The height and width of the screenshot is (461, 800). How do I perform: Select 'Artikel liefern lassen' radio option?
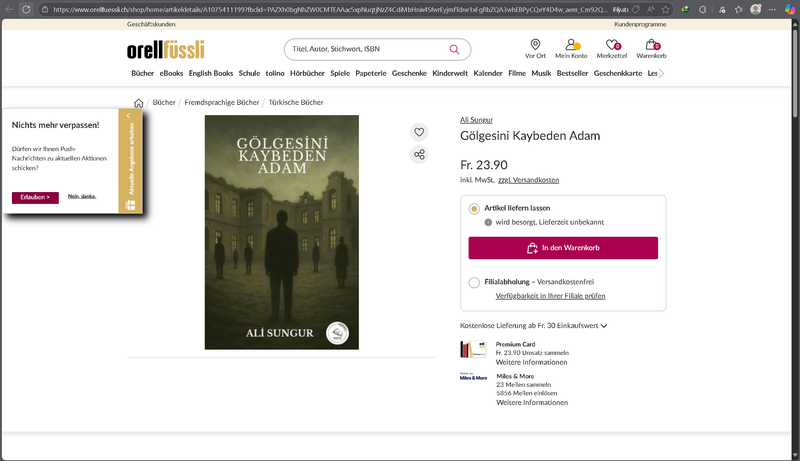point(474,209)
